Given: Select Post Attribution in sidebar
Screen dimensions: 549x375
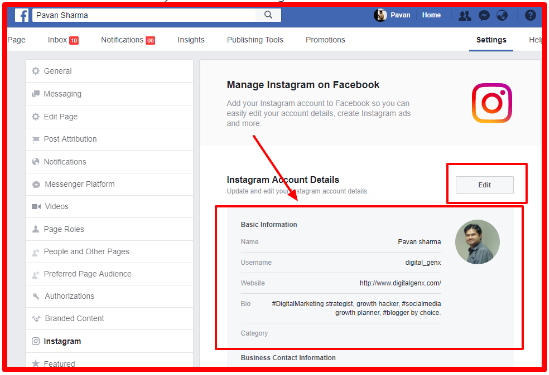Looking at the screenshot, I should (110, 139).
